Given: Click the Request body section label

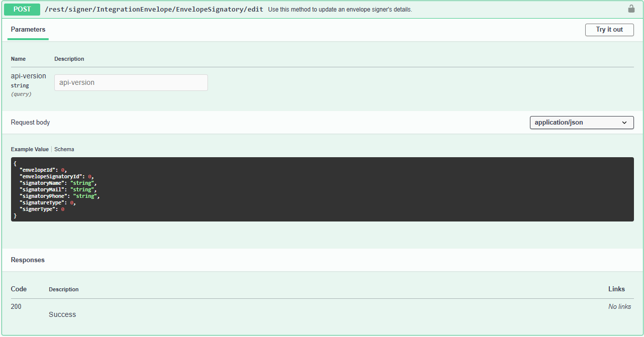Looking at the screenshot, I should (30, 123).
